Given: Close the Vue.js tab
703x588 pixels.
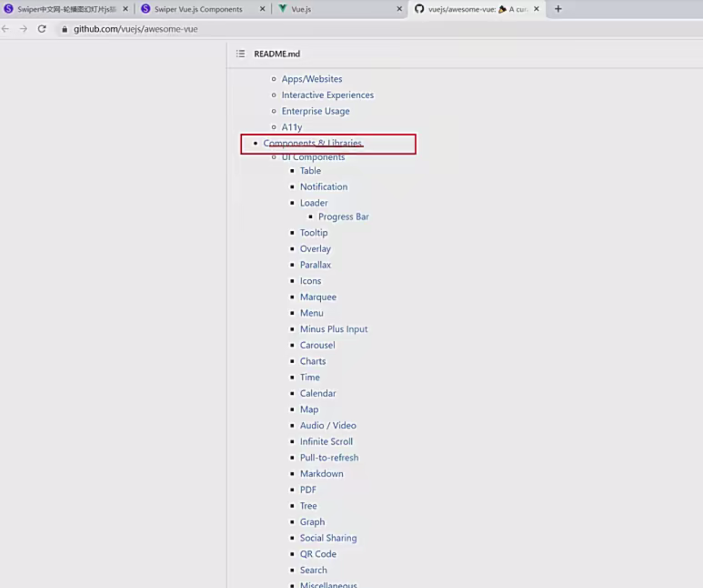Looking at the screenshot, I should pos(399,9).
